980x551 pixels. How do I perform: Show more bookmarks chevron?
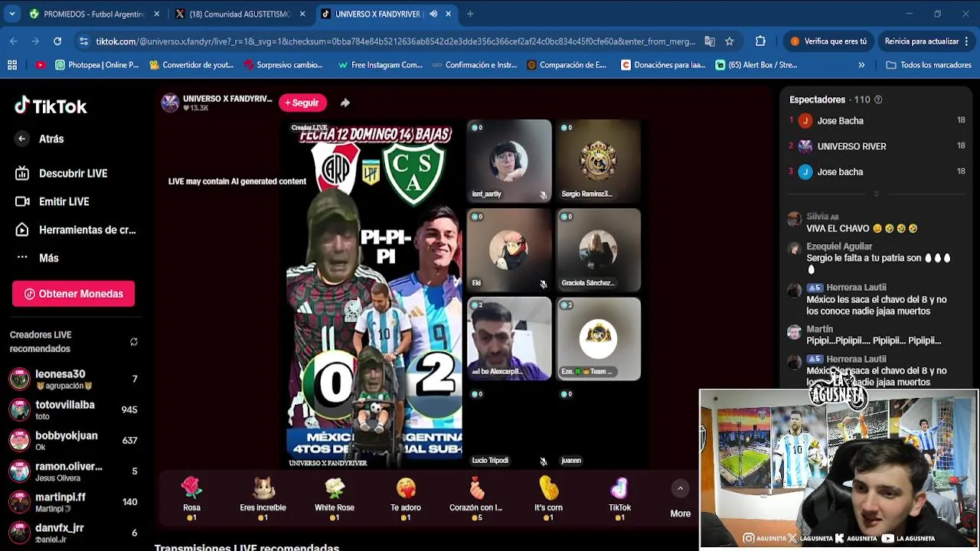(x=861, y=65)
